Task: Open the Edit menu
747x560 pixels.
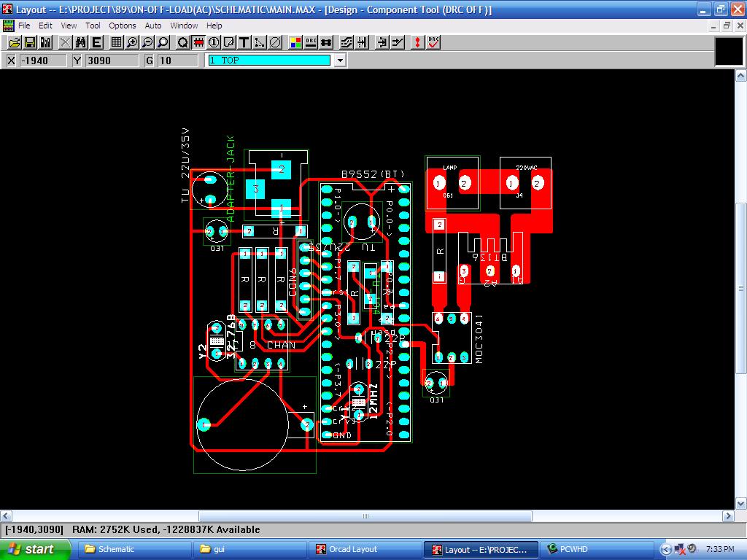Action: click(x=45, y=26)
